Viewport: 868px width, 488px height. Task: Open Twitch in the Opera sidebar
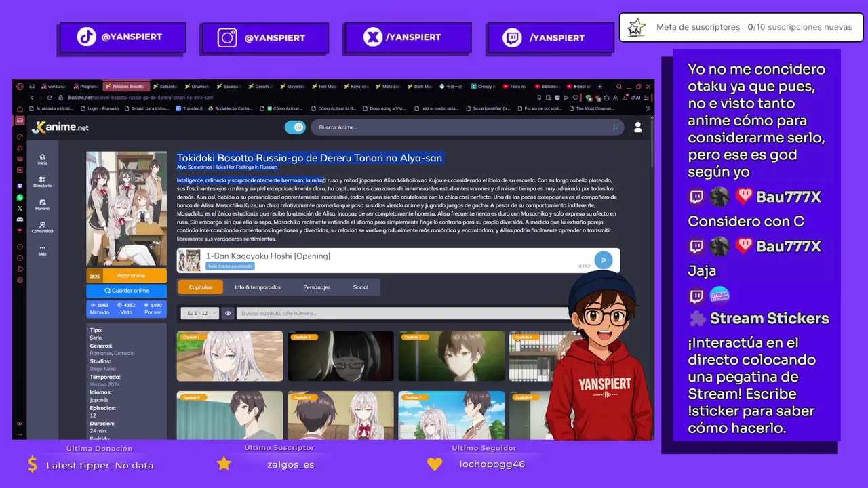[20, 186]
